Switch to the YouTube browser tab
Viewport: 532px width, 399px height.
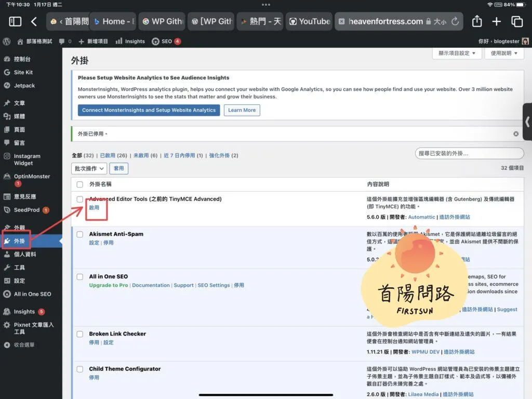[x=310, y=21]
